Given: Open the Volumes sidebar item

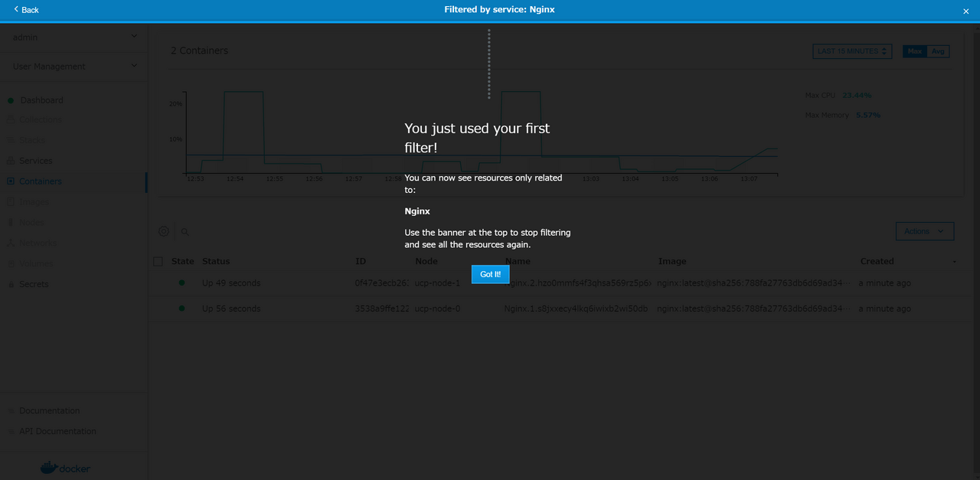Looking at the screenshot, I should (36, 264).
